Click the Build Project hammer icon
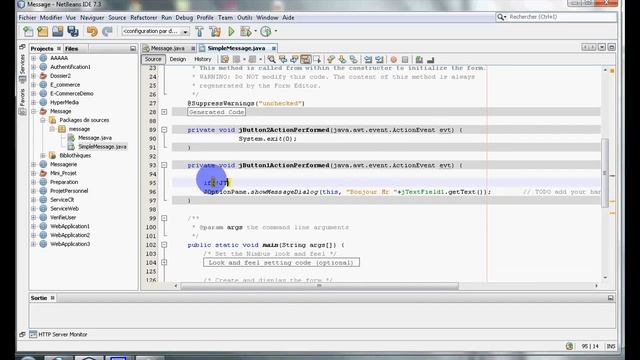 point(200,31)
